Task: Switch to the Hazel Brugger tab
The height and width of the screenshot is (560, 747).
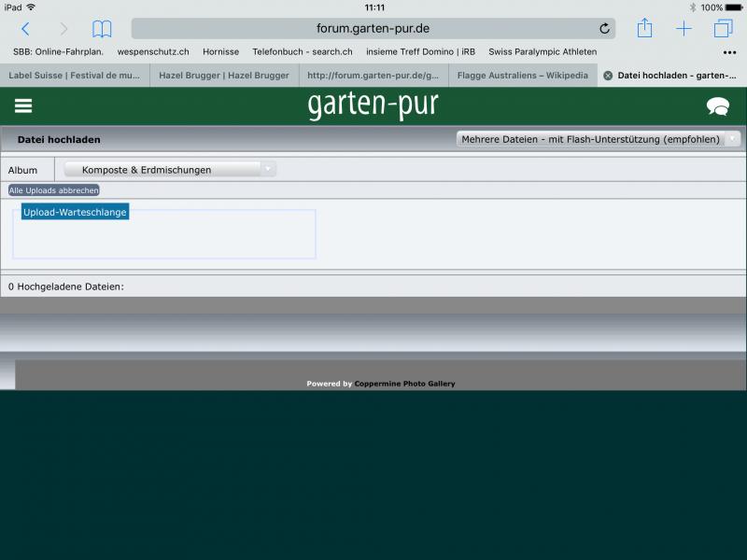Action: [x=224, y=76]
